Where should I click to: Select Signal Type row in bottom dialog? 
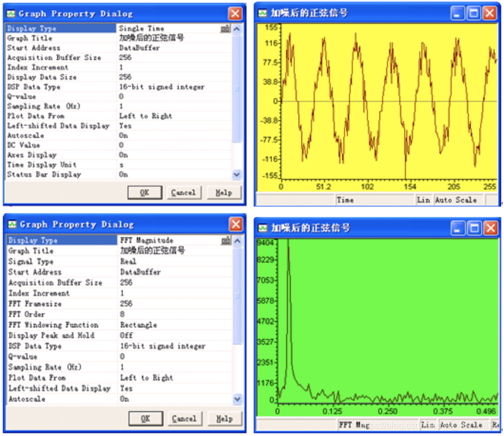coord(119,261)
